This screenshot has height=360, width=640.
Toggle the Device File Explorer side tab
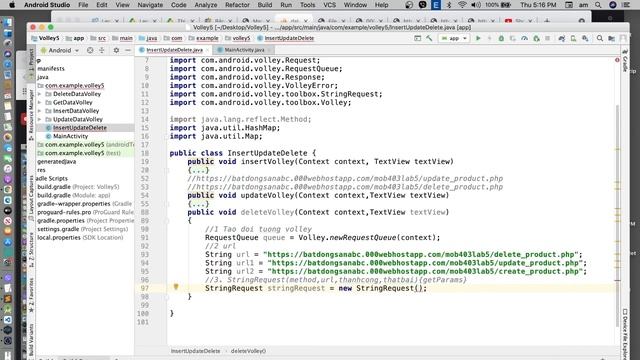coord(625,335)
